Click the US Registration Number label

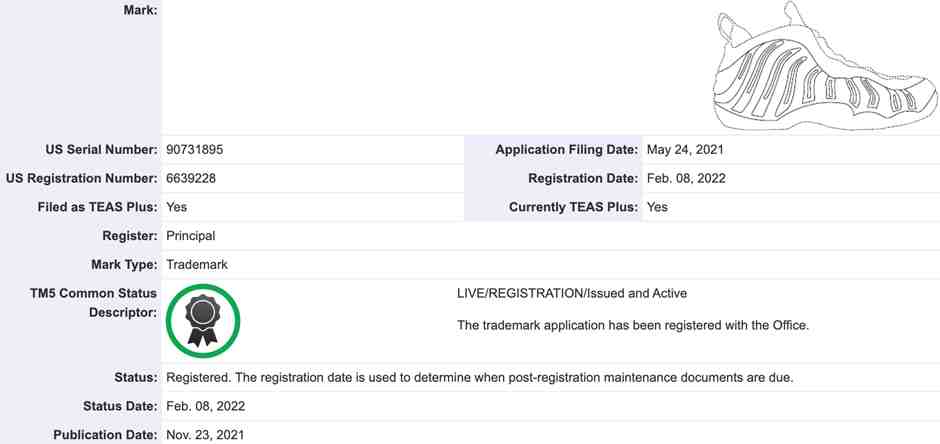click(82, 179)
